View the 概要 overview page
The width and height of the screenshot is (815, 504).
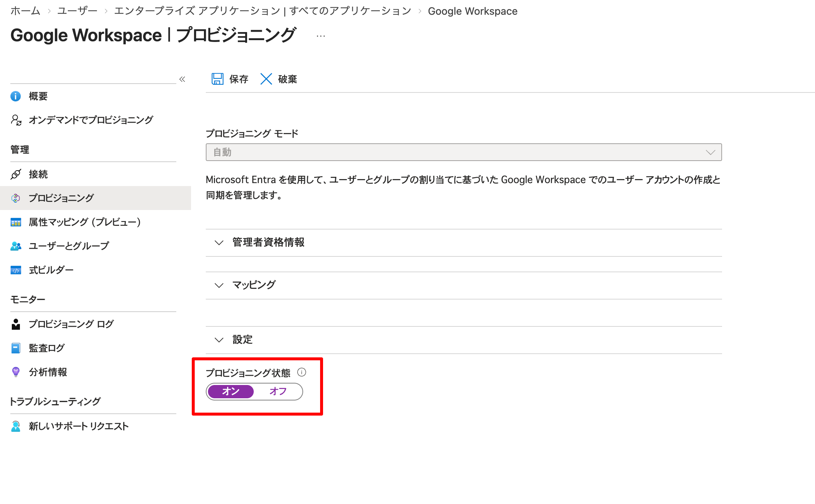(38, 96)
